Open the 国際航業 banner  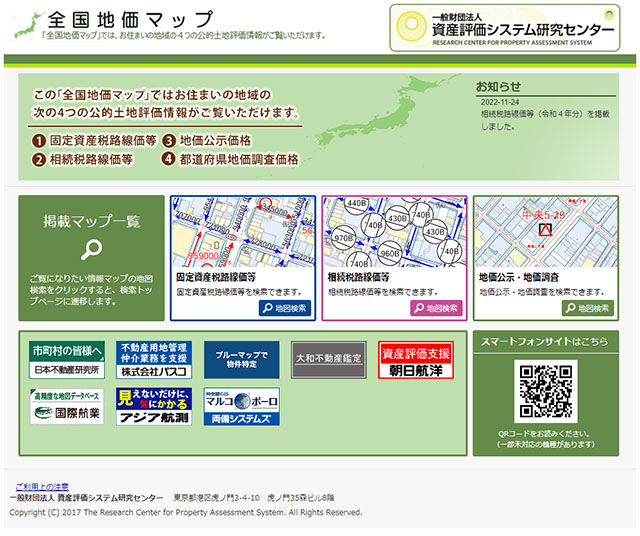click(x=67, y=407)
